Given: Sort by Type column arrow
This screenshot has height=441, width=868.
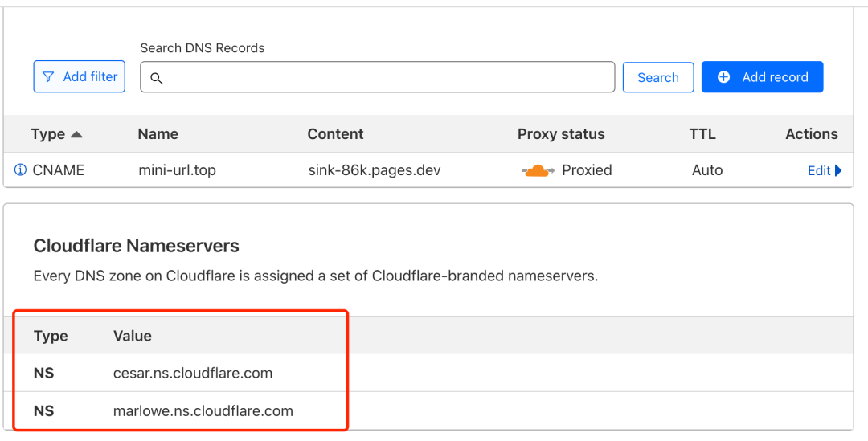Looking at the screenshot, I should click(76, 134).
